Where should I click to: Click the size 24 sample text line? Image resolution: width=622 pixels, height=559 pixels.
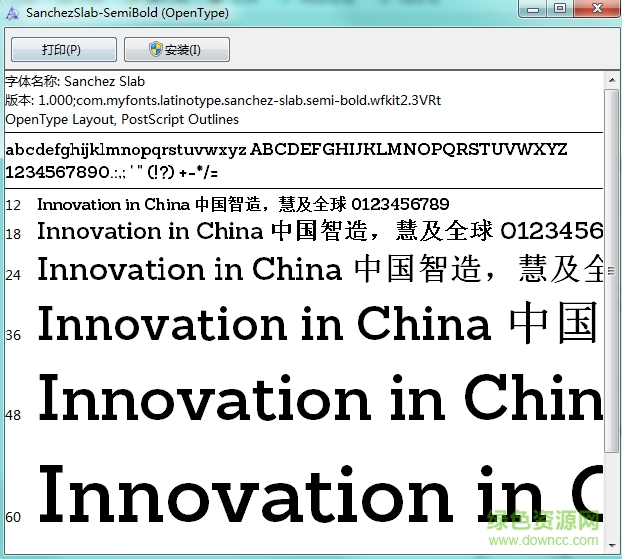click(x=320, y=269)
